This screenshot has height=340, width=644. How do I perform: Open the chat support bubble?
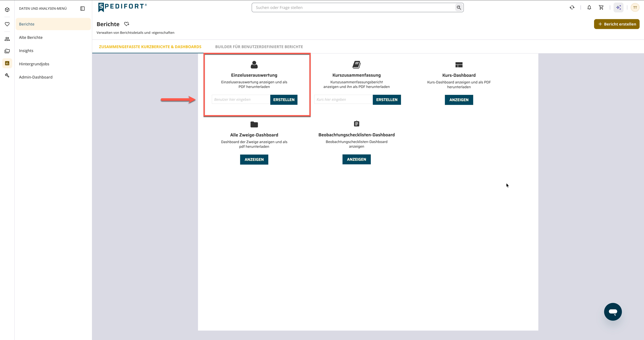coord(613,311)
